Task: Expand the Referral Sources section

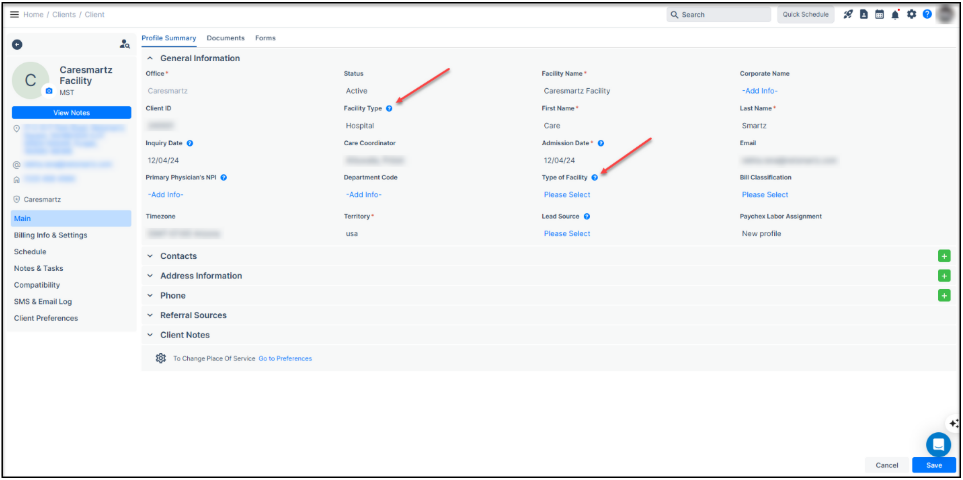Action: [193, 315]
